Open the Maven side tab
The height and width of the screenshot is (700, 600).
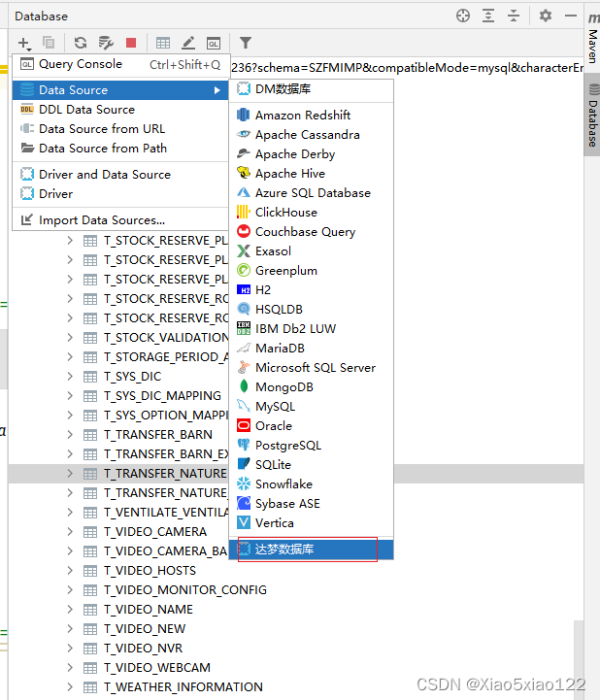[x=593, y=38]
